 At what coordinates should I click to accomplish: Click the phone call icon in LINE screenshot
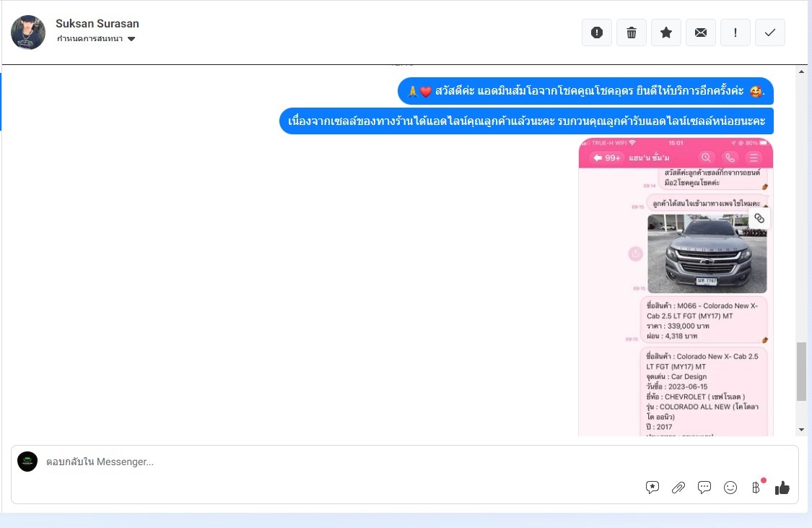tap(730, 157)
